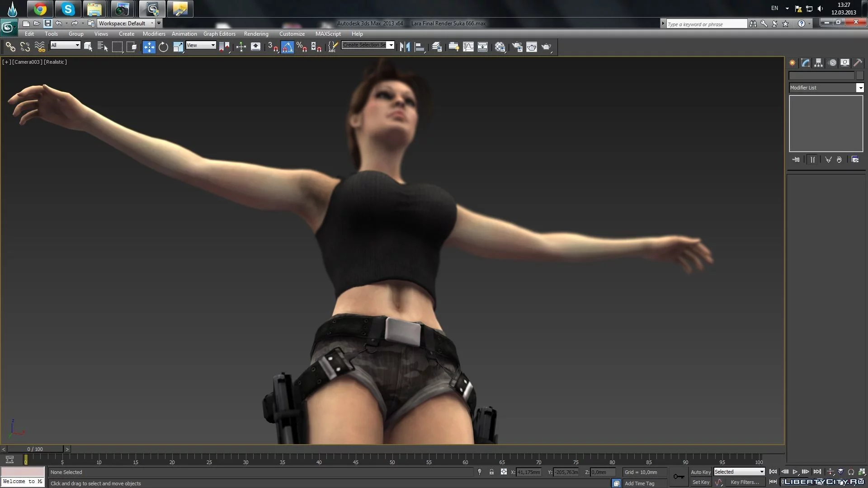Activate the Select and Rotate tool
This screenshot has width=868, height=488.
(x=163, y=47)
